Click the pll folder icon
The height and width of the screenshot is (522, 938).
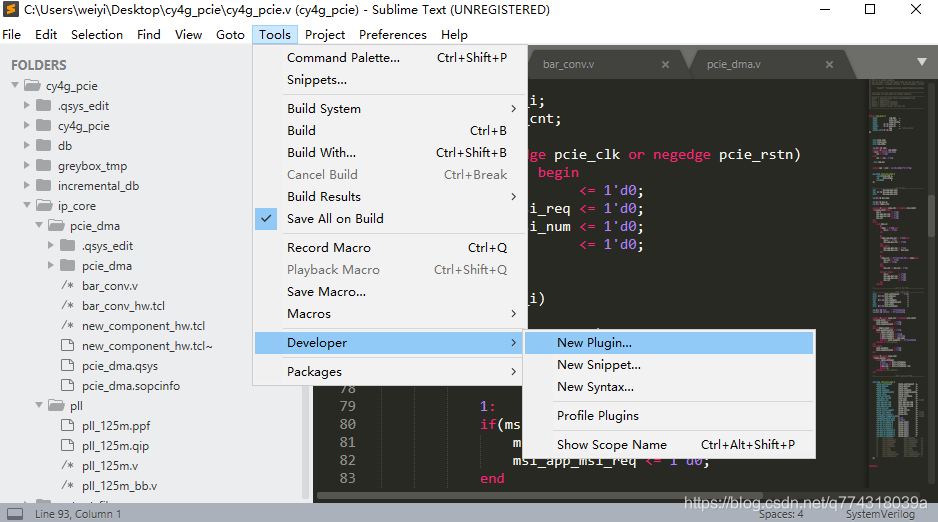click(x=56, y=405)
